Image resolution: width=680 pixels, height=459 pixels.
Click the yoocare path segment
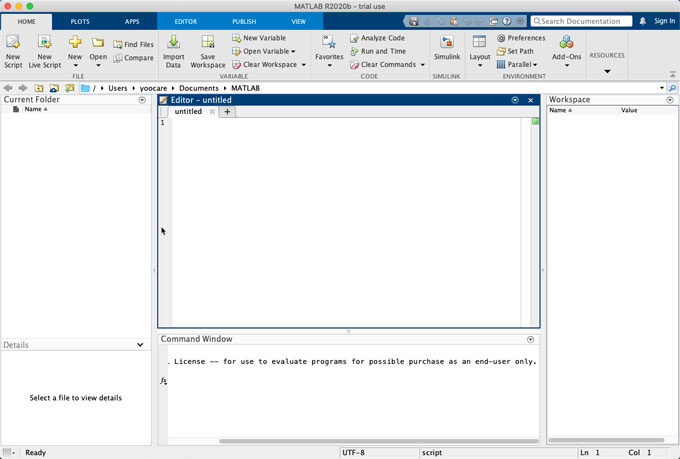tap(153, 88)
